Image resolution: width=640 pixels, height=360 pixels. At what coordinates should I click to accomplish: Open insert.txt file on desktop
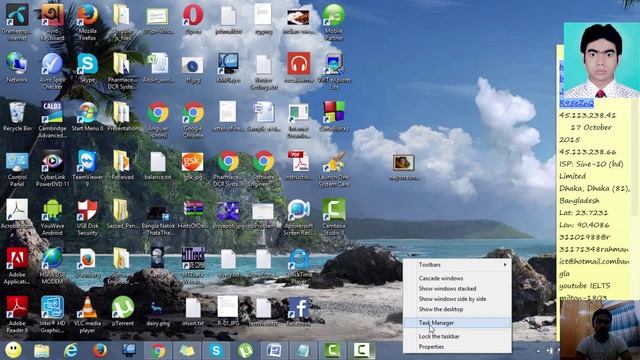click(193, 311)
